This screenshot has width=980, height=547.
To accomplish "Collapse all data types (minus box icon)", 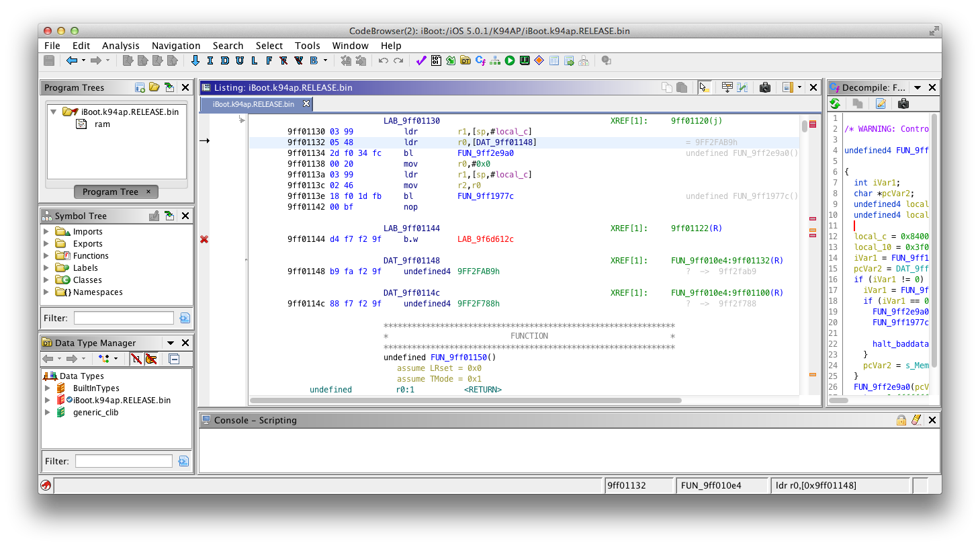I will coord(174,359).
